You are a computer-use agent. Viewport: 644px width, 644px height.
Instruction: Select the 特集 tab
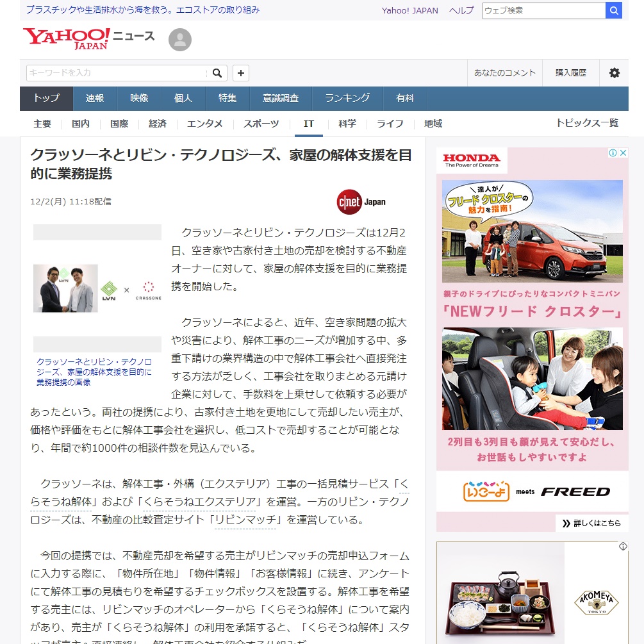click(x=227, y=99)
